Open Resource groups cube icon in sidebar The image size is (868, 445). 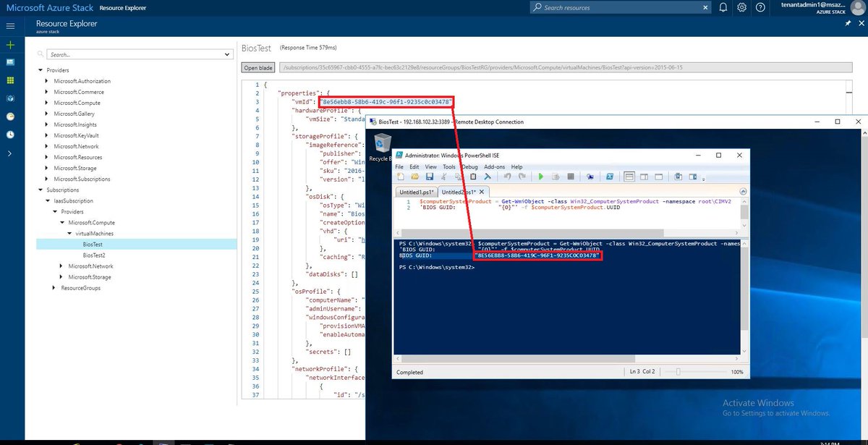point(10,98)
